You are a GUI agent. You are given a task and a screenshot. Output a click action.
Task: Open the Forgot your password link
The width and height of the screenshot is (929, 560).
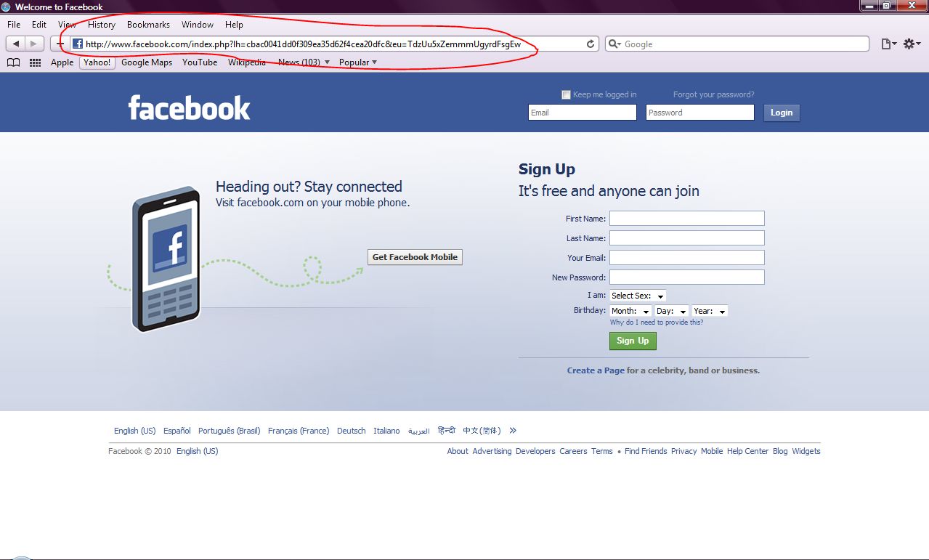pos(713,94)
